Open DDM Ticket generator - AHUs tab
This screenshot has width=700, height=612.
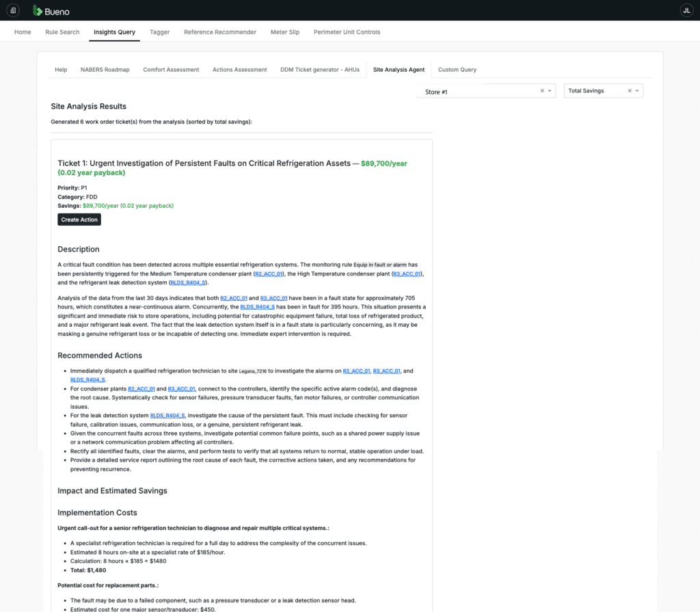tap(320, 70)
